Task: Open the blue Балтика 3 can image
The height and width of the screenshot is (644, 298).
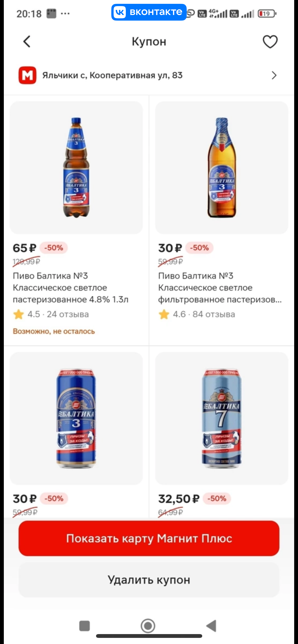Action: click(76, 418)
